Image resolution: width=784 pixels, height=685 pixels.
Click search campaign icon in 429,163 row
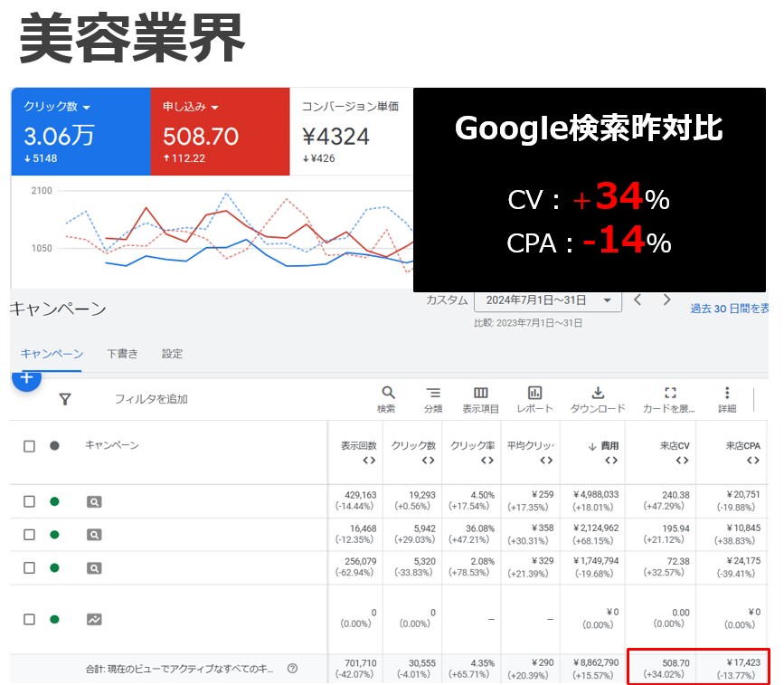click(x=94, y=502)
